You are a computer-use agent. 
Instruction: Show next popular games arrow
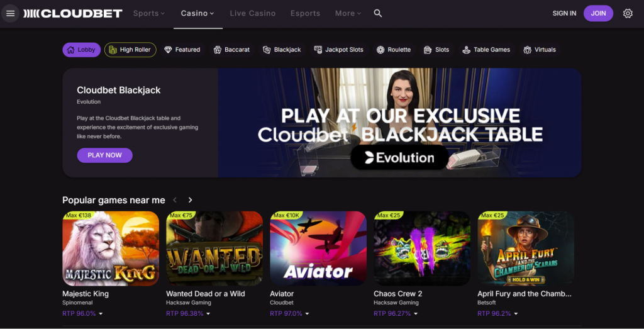coord(190,200)
